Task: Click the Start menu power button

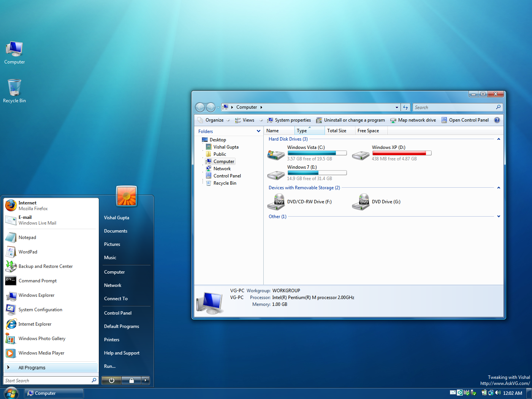Action: click(x=111, y=380)
